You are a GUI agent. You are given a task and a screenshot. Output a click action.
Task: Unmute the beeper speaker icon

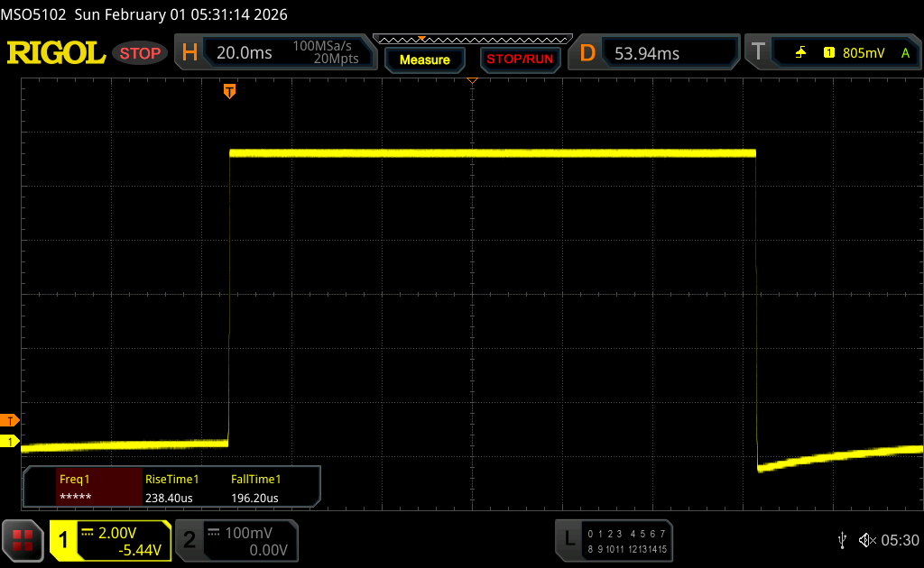click(x=866, y=539)
